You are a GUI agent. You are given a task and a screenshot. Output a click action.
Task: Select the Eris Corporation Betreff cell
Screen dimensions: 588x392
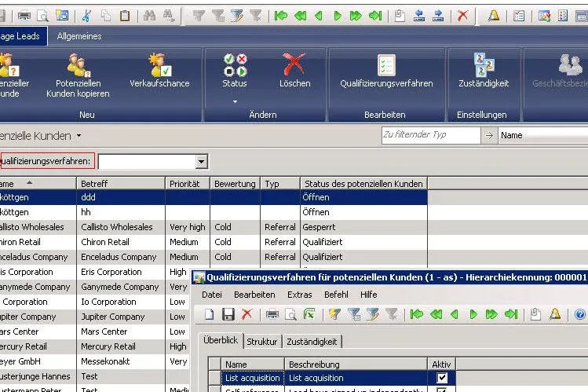coord(121,272)
